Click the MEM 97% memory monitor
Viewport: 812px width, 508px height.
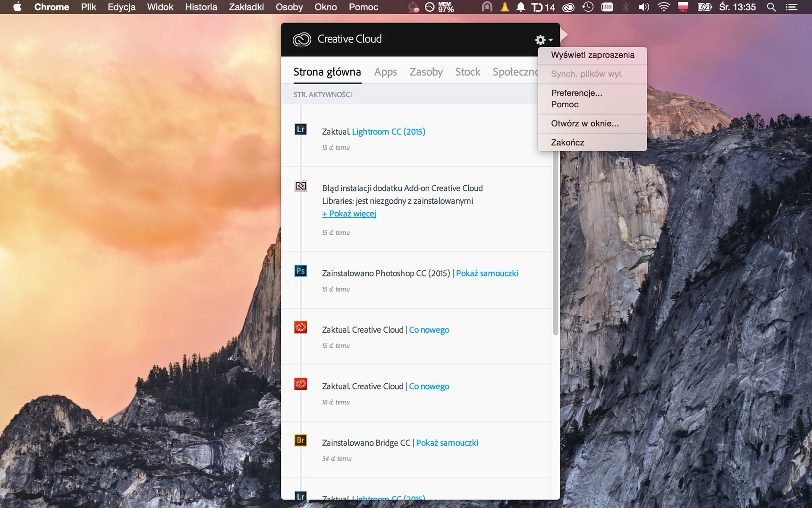pos(445,7)
